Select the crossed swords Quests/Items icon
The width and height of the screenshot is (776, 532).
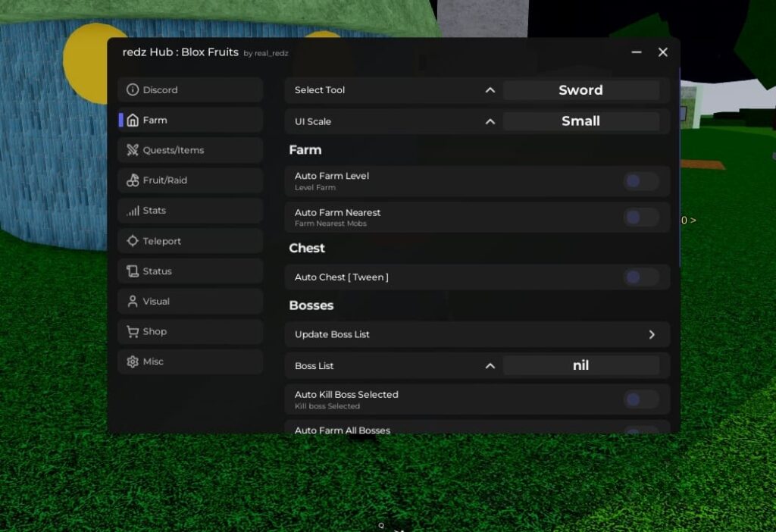[133, 150]
